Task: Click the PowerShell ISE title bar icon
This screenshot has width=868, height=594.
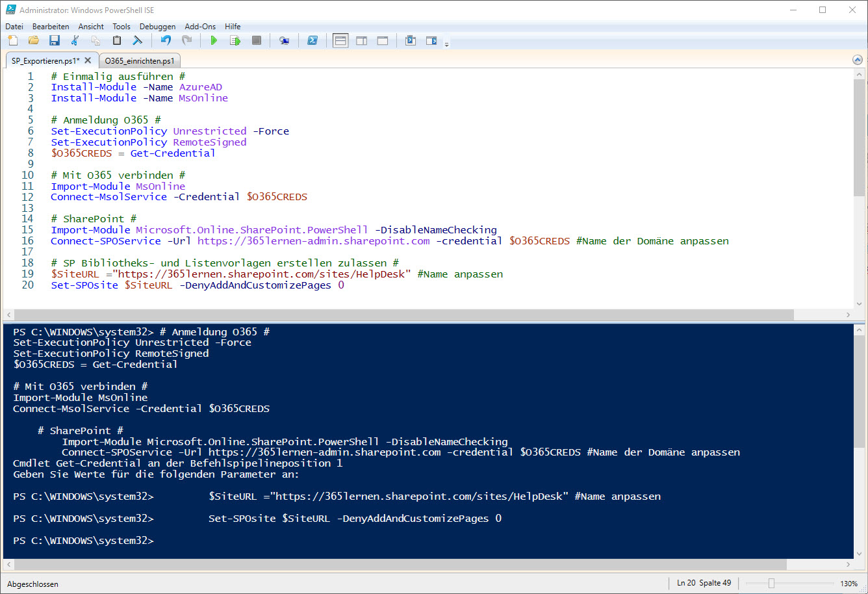Action: 11,10
